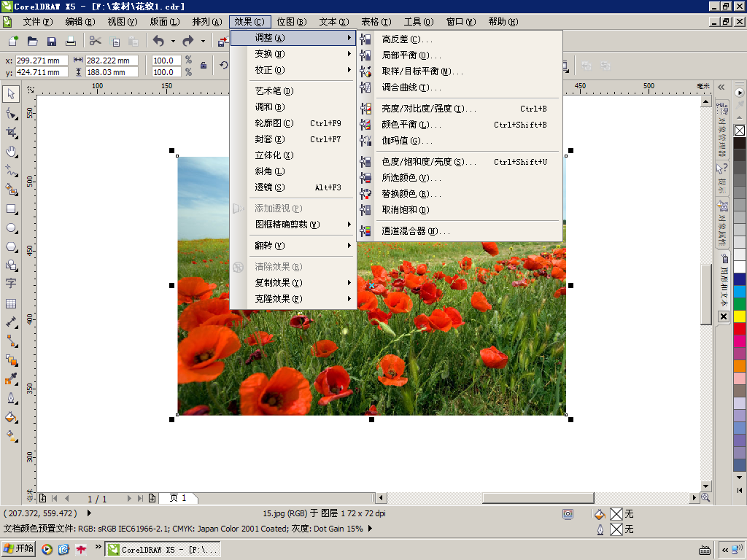Choose 高反差 from the adjust submenu

click(x=460, y=39)
